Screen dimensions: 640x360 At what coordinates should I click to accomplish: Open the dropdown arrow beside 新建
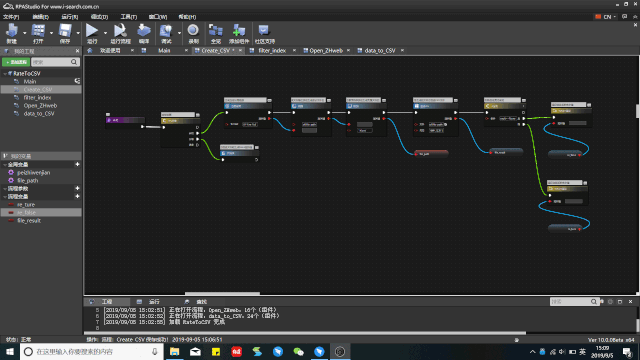[24, 33]
